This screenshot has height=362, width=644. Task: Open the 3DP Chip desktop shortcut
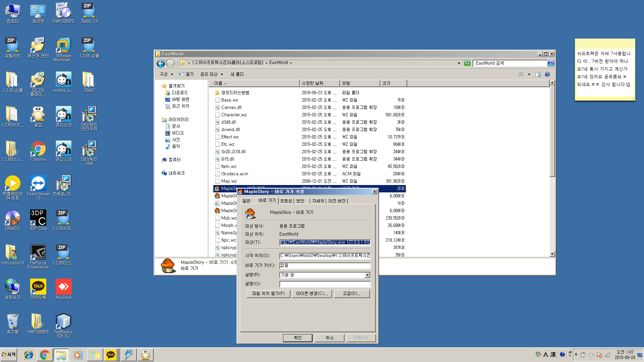(38, 221)
